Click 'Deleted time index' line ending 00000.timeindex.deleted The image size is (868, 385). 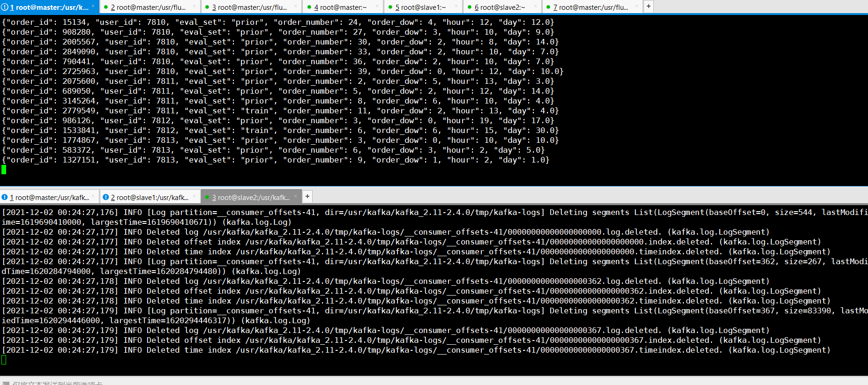tap(416, 252)
